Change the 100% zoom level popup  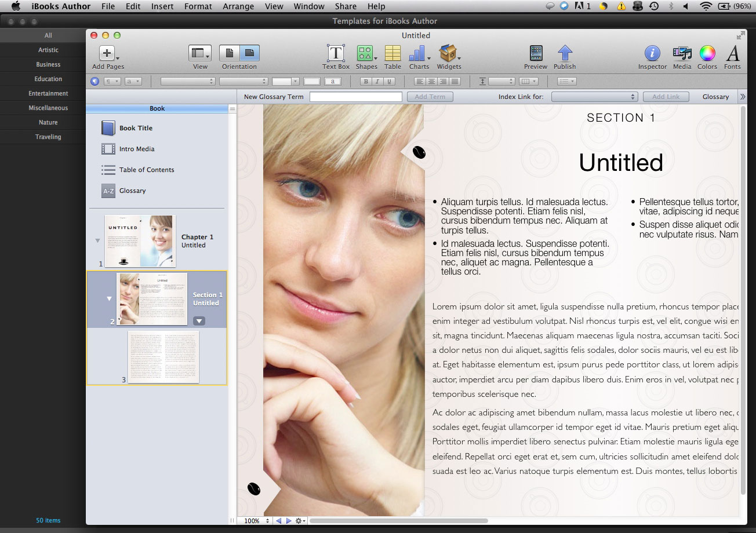[x=255, y=521]
